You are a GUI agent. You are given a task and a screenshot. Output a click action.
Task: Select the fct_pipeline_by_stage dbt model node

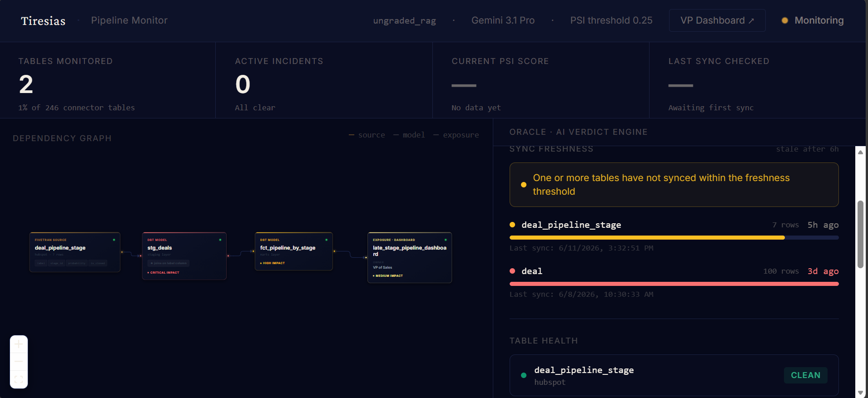294,251
